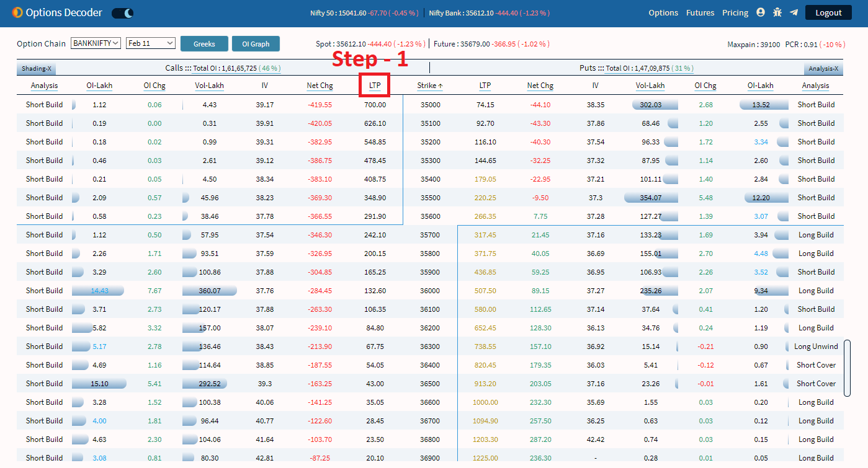Select strike 36000 cell
This screenshot has width=868, height=468.
pyautogui.click(x=431, y=291)
